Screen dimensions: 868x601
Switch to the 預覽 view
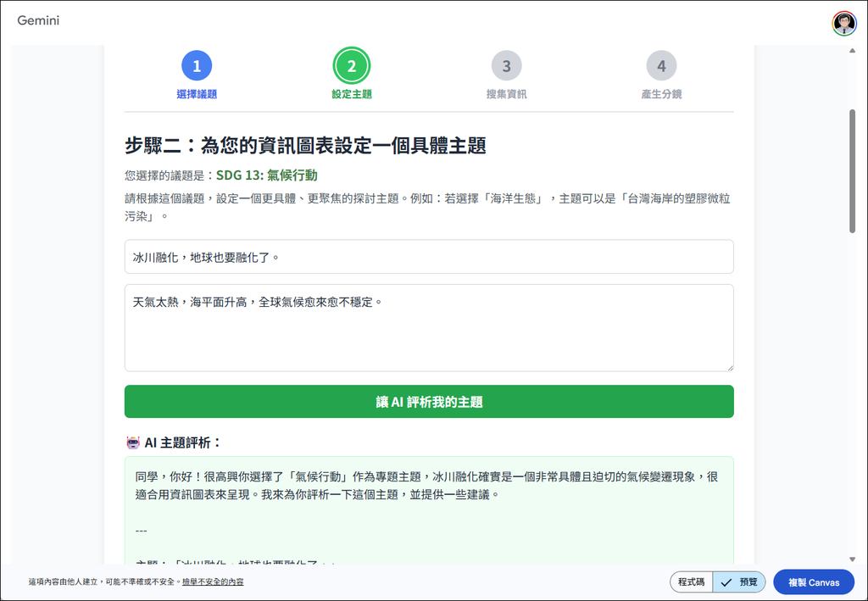[739, 582]
